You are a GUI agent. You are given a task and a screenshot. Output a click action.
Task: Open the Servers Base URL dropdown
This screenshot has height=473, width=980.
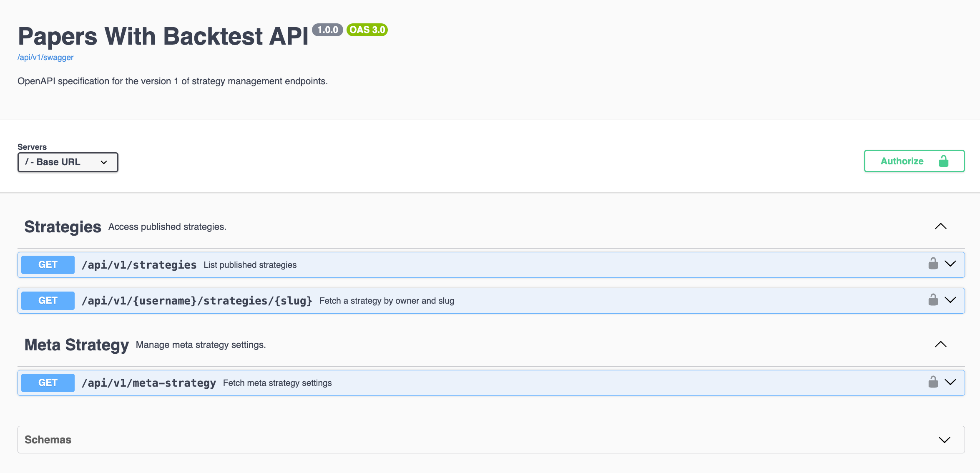pyautogui.click(x=68, y=162)
